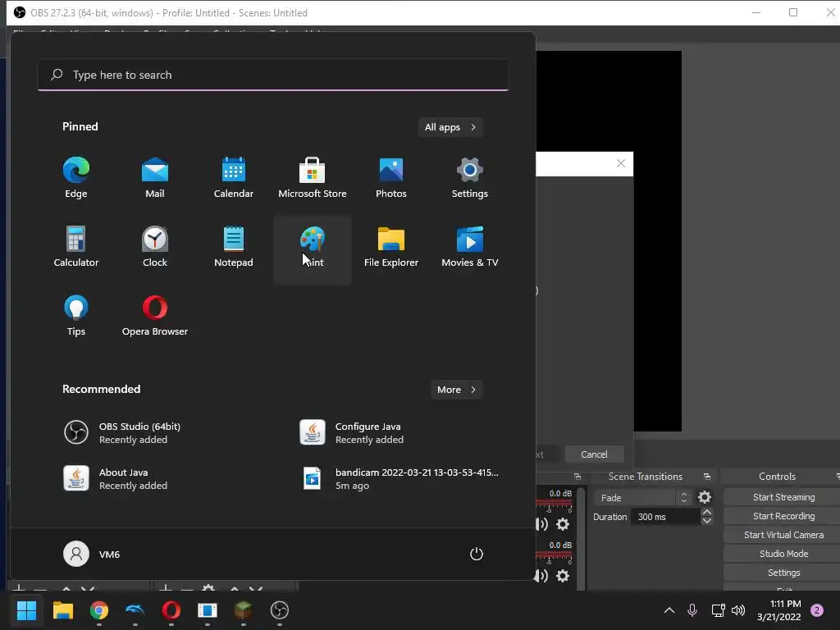The width and height of the screenshot is (840, 630).
Task: Open Opera from the taskbar
Action: [171, 610]
